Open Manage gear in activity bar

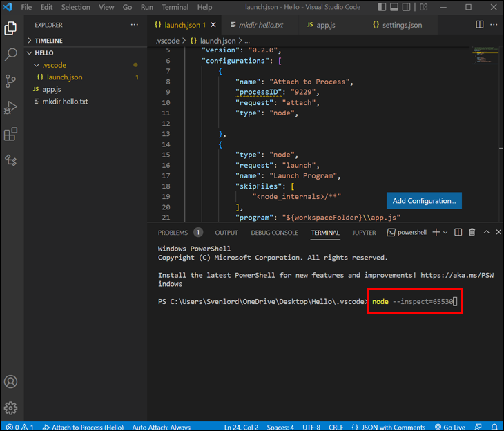[11, 408]
